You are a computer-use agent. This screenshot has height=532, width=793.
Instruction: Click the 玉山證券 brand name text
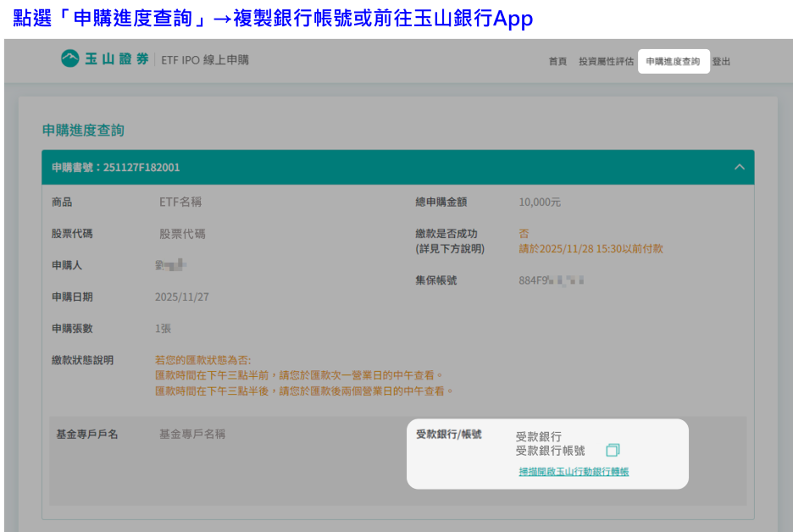coord(116,59)
